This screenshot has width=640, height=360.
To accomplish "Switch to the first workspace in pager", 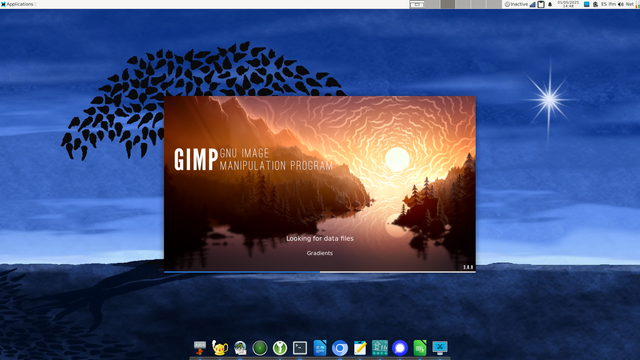I will click(x=417, y=4).
